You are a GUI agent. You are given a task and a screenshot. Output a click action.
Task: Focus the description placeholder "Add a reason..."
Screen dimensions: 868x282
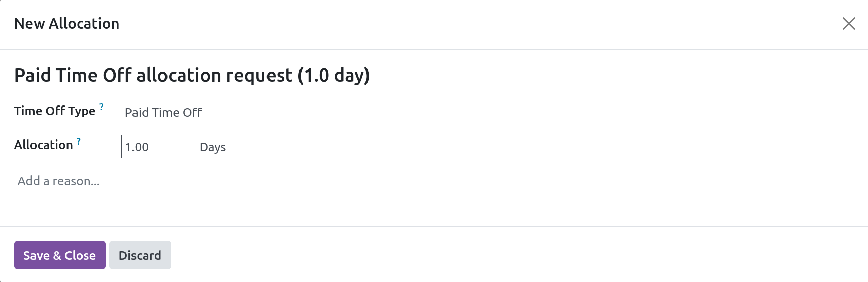click(59, 181)
